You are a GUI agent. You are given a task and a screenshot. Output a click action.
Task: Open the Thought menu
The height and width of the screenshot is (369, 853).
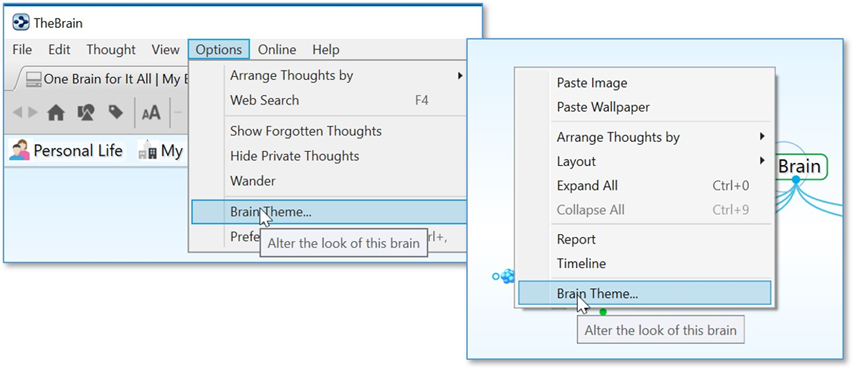111,50
